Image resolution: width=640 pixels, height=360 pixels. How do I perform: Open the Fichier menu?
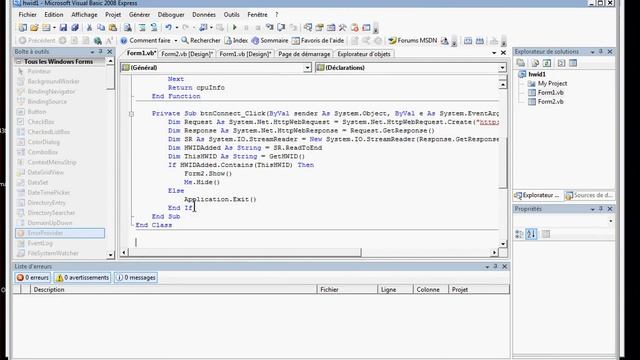(x=27, y=15)
